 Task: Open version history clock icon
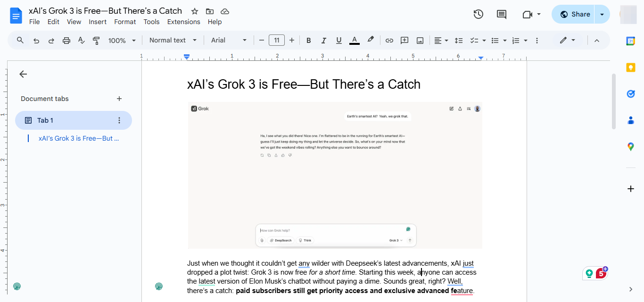tap(479, 14)
